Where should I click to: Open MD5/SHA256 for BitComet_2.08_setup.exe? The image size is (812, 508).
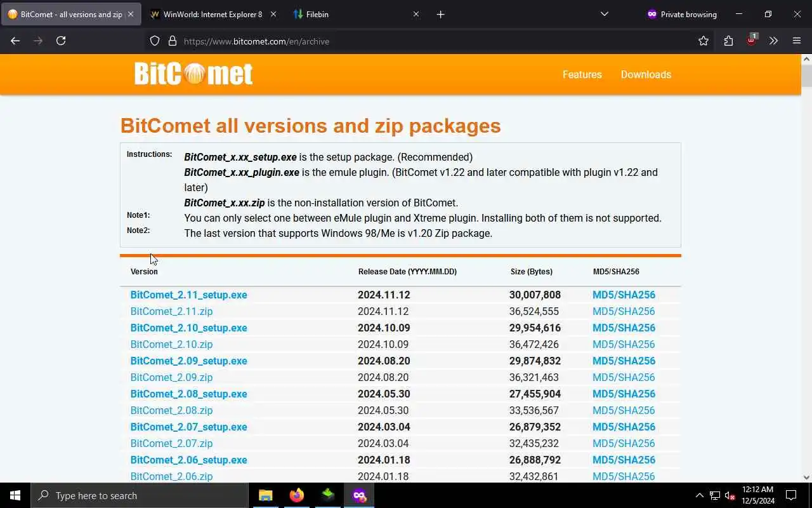(x=624, y=394)
